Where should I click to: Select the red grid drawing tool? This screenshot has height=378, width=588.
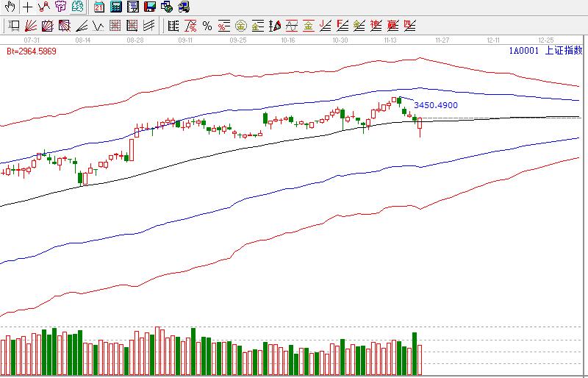click(x=115, y=26)
